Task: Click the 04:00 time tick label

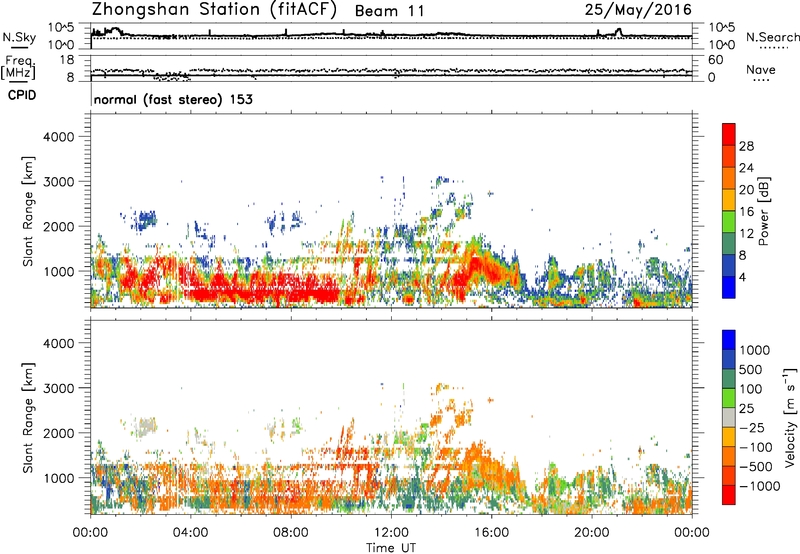Action: coord(191,533)
